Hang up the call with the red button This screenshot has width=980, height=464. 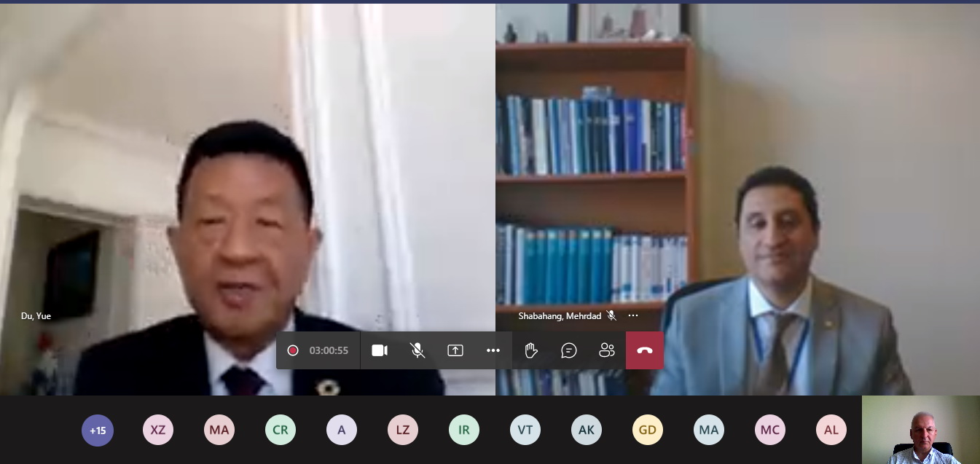(x=645, y=350)
